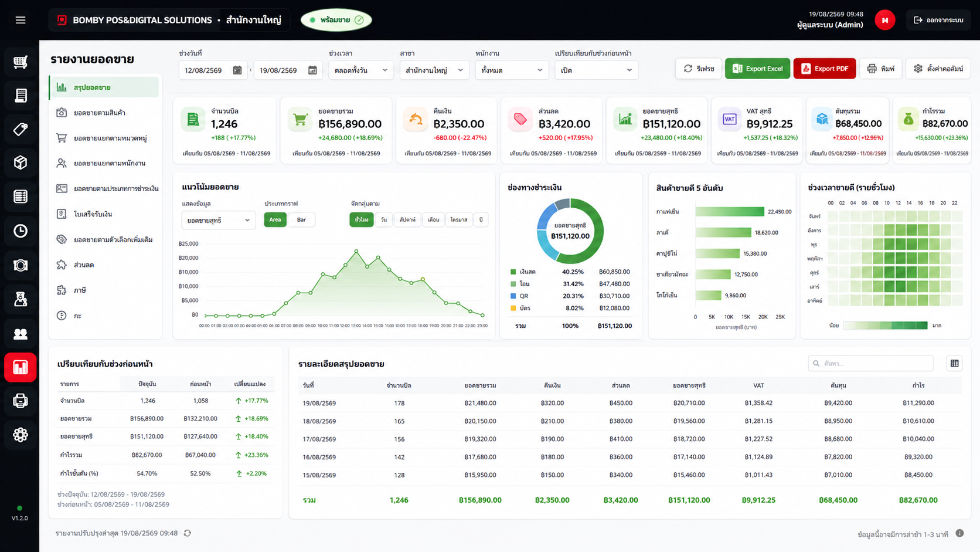This screenshot has width=980, height=552.
Task: Open the printer sidebar icon
Action: click(x=21, y=401)
